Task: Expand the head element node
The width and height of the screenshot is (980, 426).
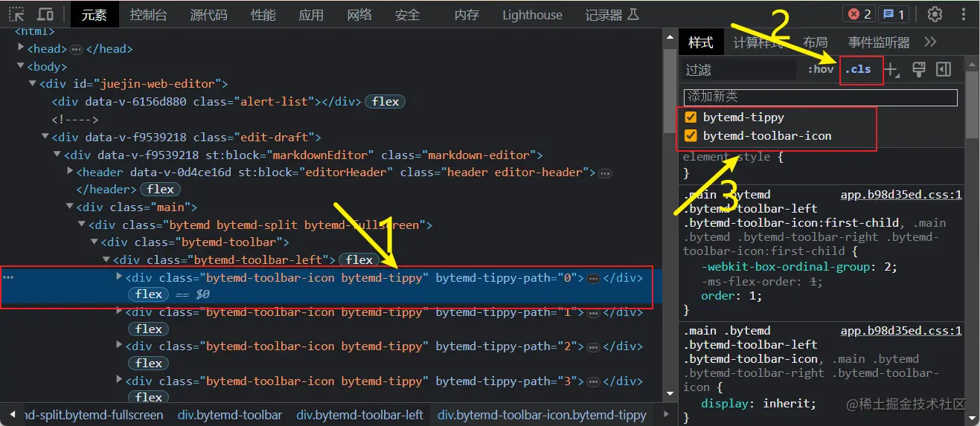Action: click(x=21, y=48)
